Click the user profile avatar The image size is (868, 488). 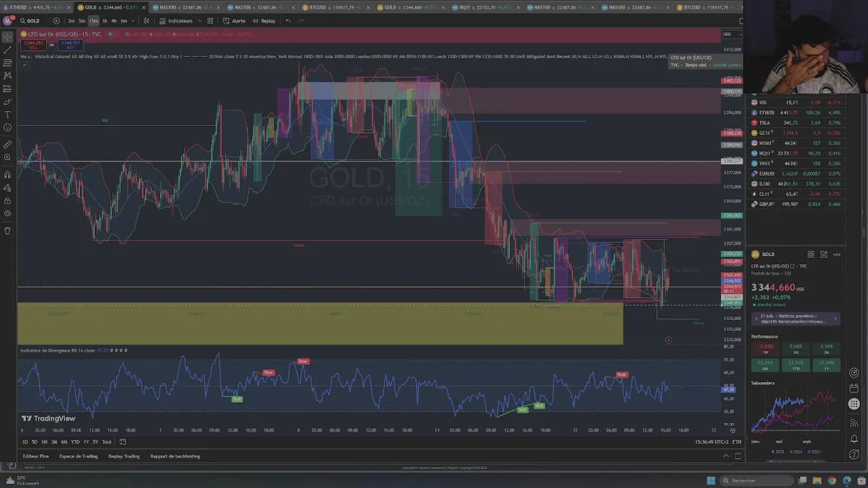pyautogui.click(x=7, y=21)
